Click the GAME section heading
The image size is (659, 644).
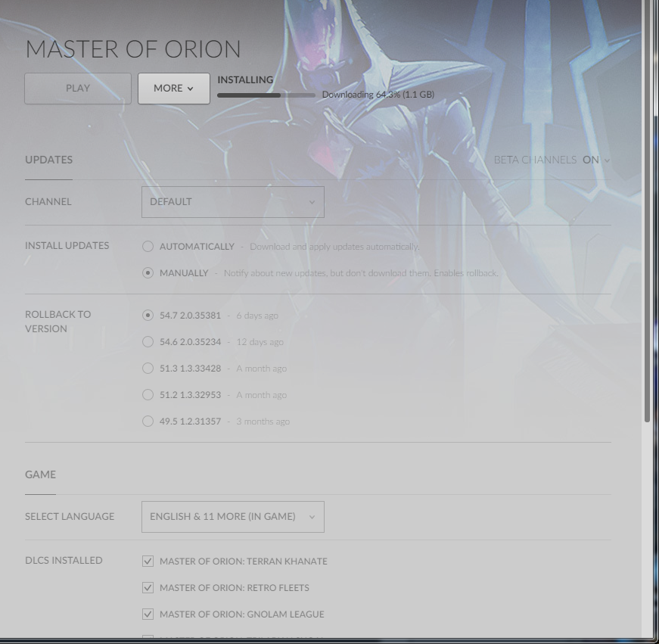click(40, 474)
